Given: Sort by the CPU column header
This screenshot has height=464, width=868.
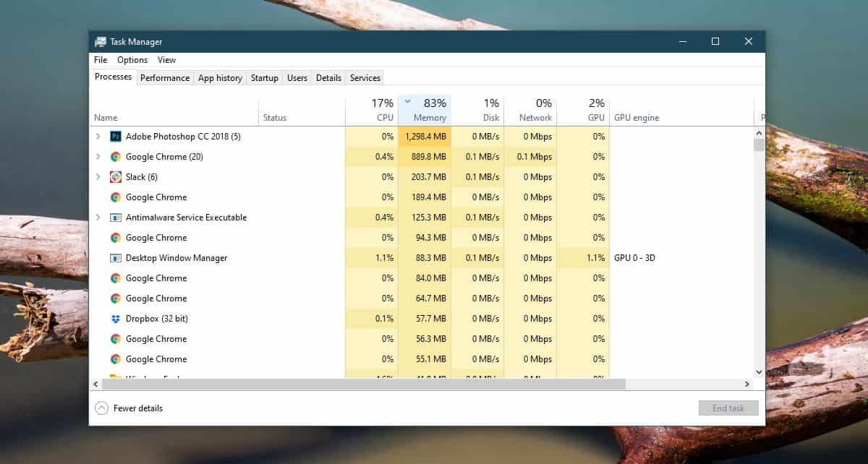Looking at the screenshot, I should pos(372,111).
